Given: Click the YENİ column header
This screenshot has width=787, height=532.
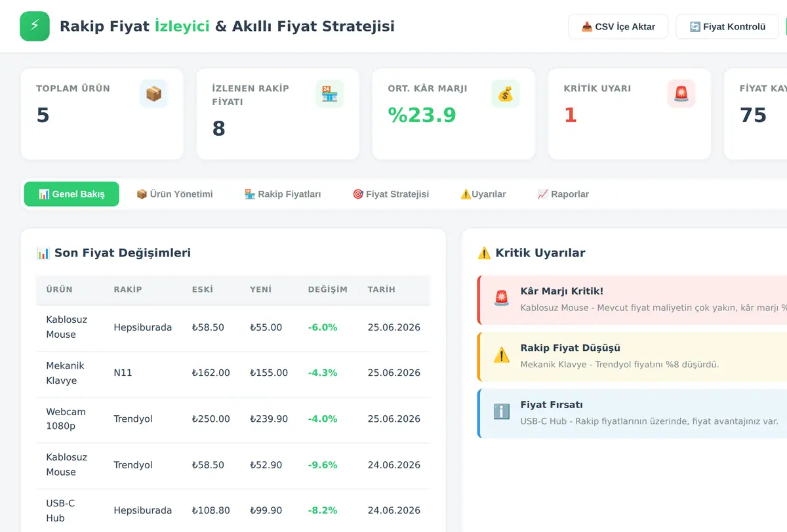Looking at the screenshot, I should tap(260, 289).
